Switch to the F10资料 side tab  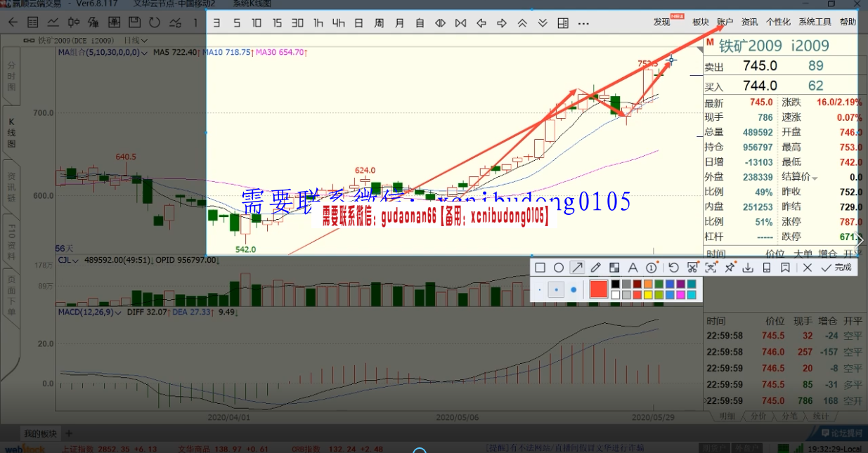pos(11,242)
